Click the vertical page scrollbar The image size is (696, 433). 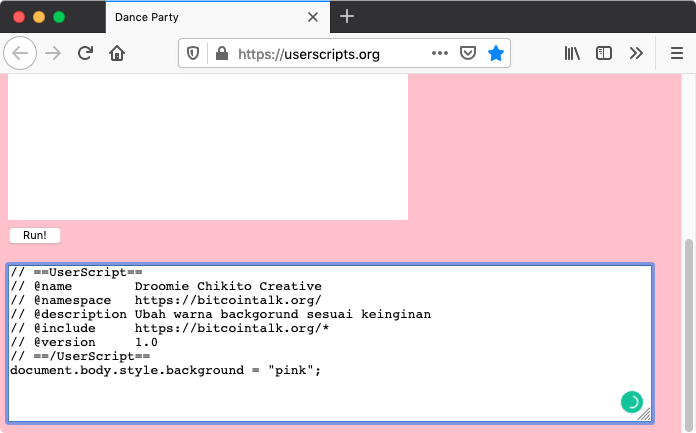coord(688,333)
